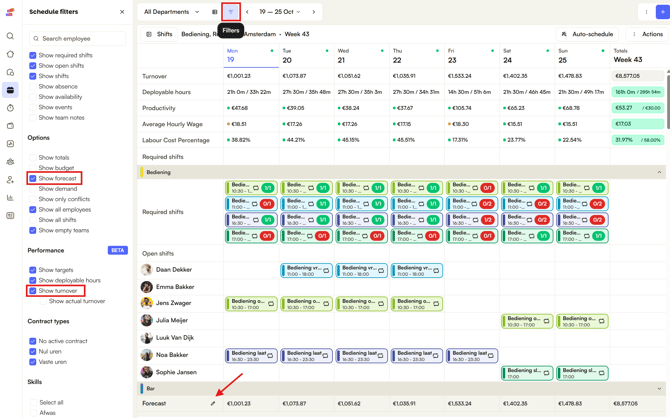
Task: Click the columns view icon beside All Departments
Action: tap(215, 12)
